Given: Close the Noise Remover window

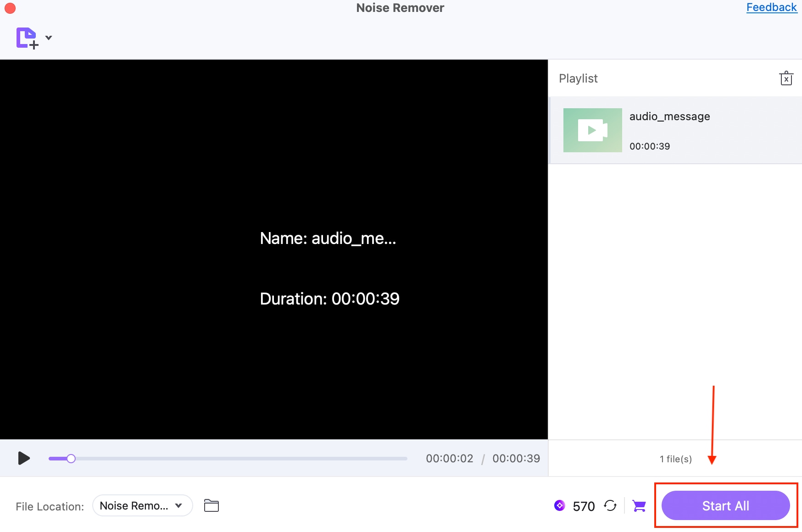Looking at the screenshot, I should [10, 8].
